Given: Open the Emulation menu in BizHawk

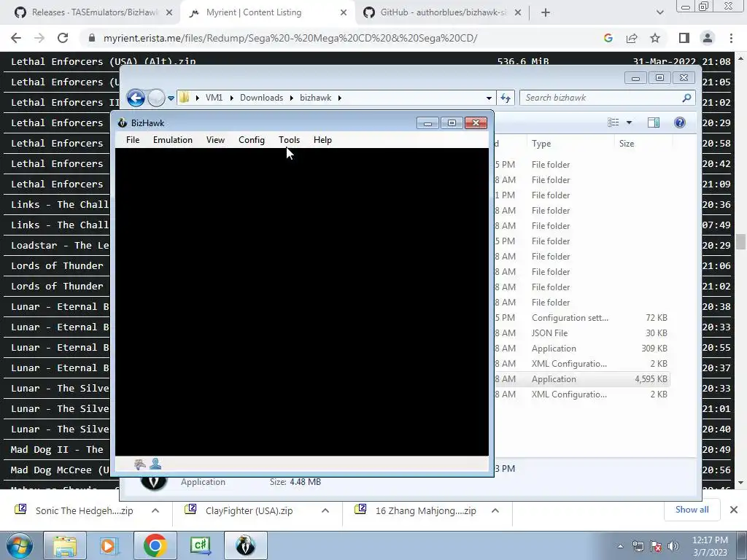Looking at the screenshot, I should (172, 140).
